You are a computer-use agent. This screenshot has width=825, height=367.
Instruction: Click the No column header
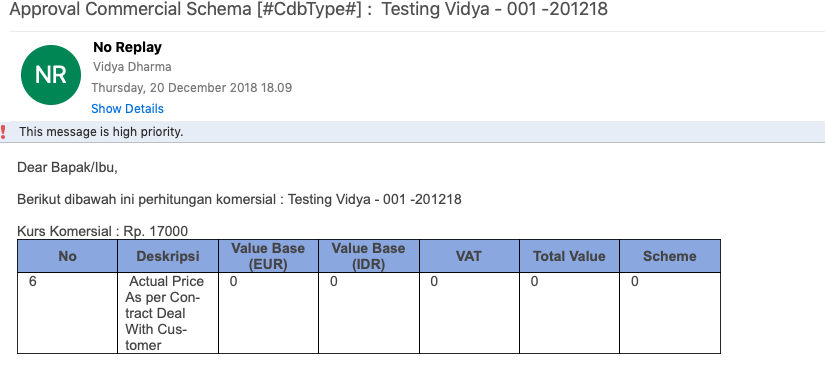click(67, 256)
